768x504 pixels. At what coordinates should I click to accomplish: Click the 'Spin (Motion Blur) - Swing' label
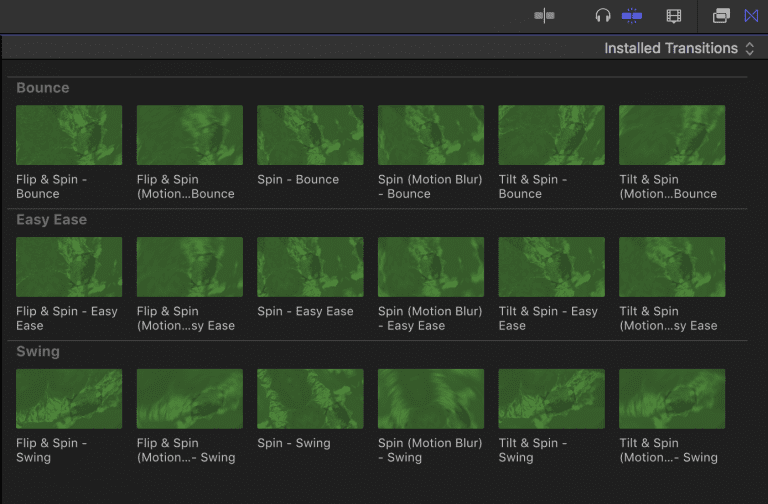(430, 450)
